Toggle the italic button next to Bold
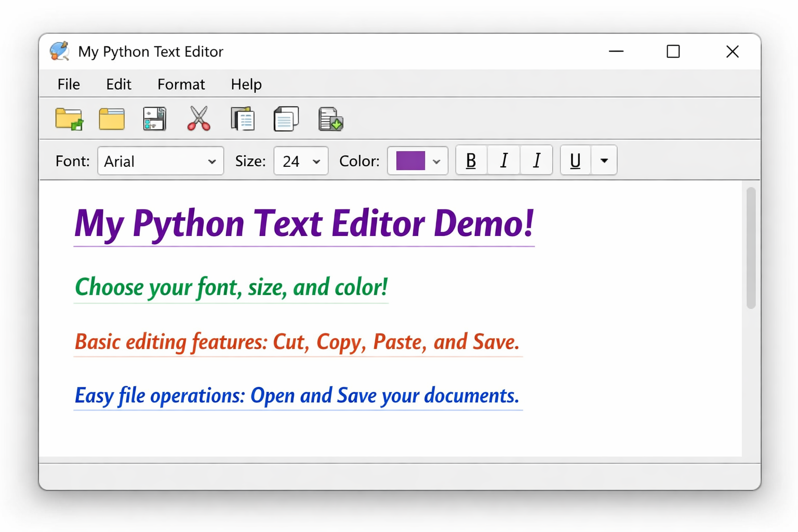The image size is (798, 532). click(503, 161)
